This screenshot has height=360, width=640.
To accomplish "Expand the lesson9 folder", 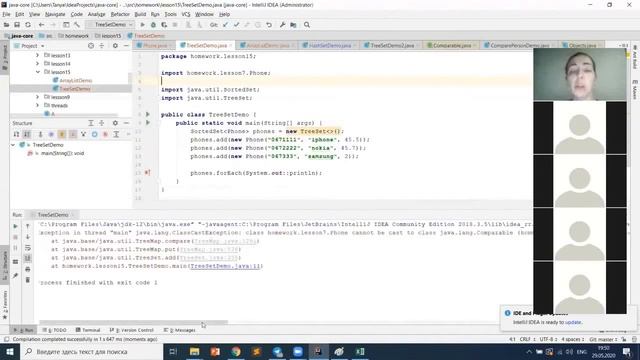I will [x=38, y=97].
